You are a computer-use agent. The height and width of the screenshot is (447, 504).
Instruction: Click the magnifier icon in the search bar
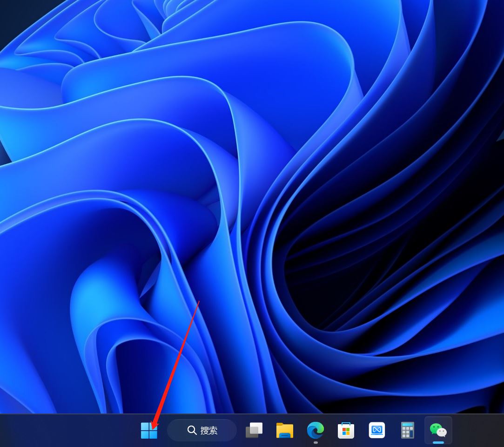[191, 430]
